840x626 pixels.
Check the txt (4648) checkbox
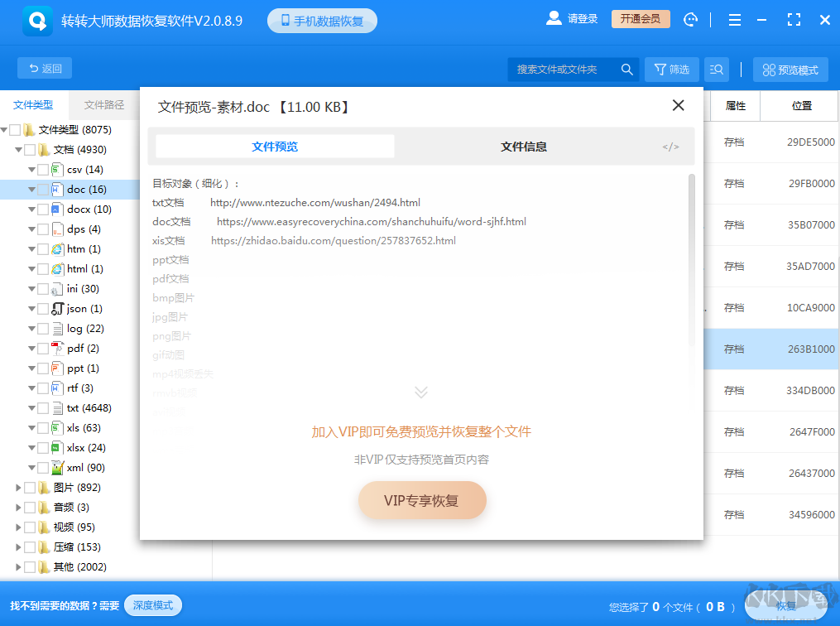click(x=43, y=407)
